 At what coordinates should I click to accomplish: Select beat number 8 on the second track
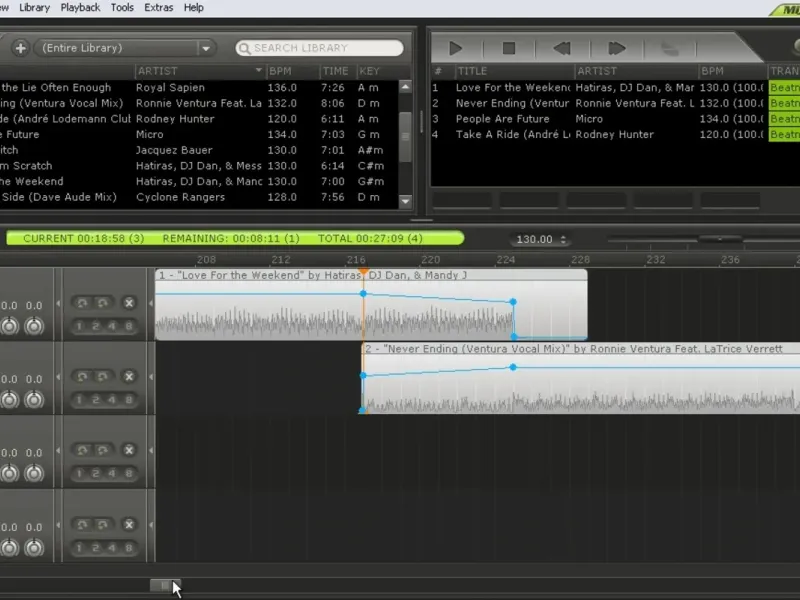tap(129, 399)
